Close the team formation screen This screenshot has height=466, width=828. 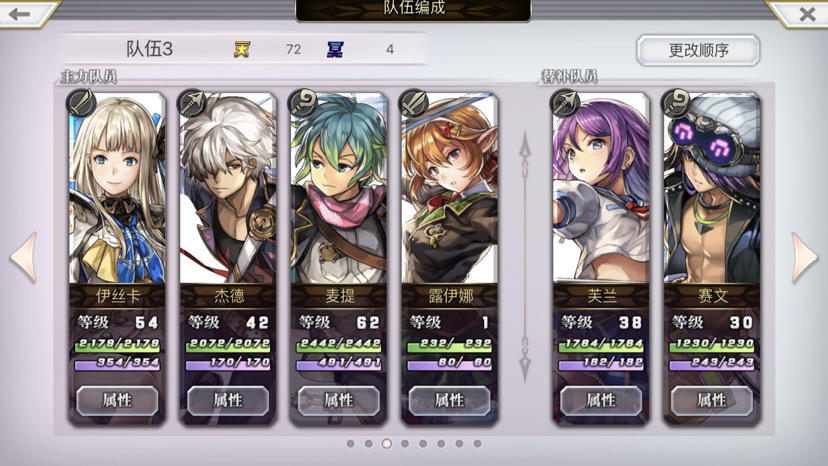tap(807, 14)
